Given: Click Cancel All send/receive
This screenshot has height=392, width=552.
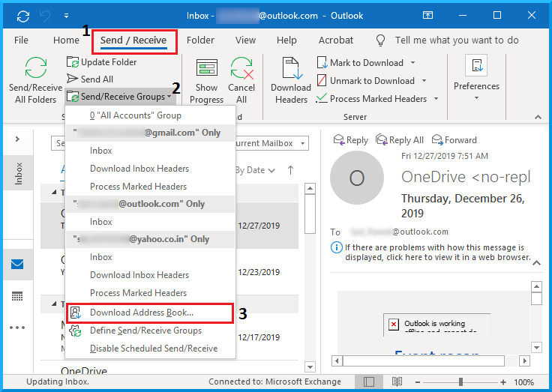Looking at the screenshot, I should tap(241, 81).
